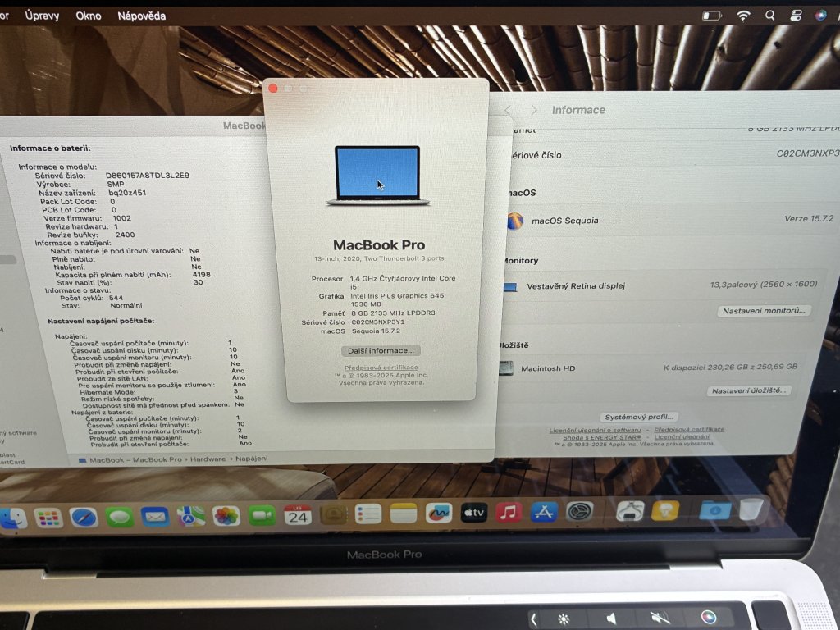840x630 pixels.
Task: Open Reminders from the Dock
Action: click(368, 514)
